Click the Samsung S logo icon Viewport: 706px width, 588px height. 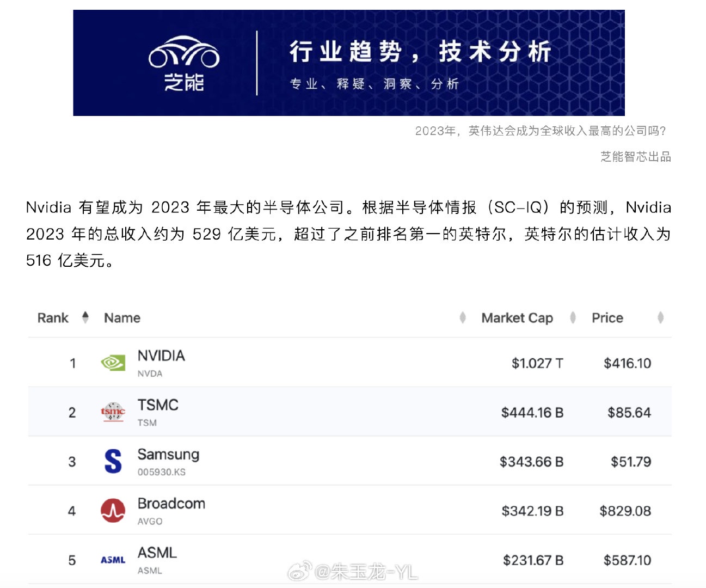point(113,461)
